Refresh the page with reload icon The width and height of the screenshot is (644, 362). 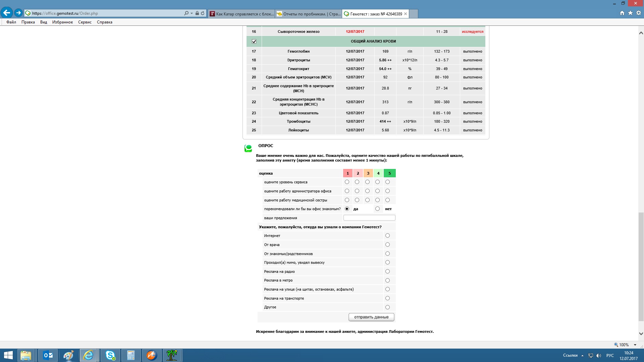pyautogui.click(x=203, y=13)
